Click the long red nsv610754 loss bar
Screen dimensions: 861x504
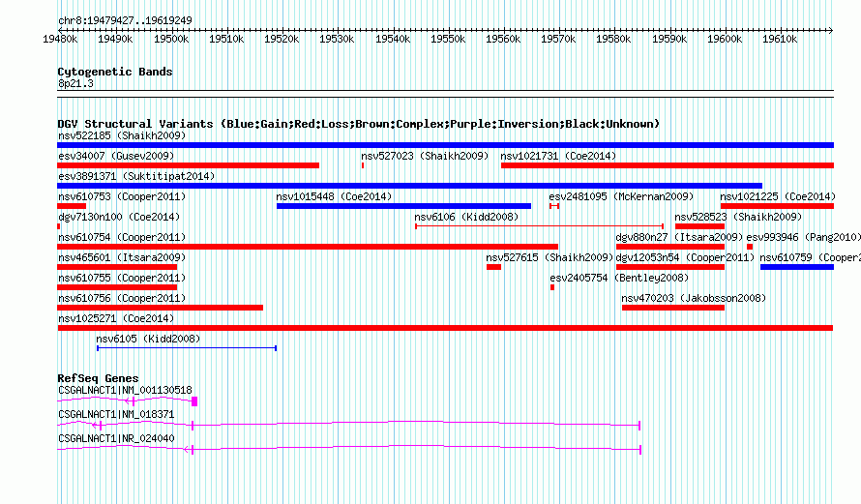pos(308,247)
